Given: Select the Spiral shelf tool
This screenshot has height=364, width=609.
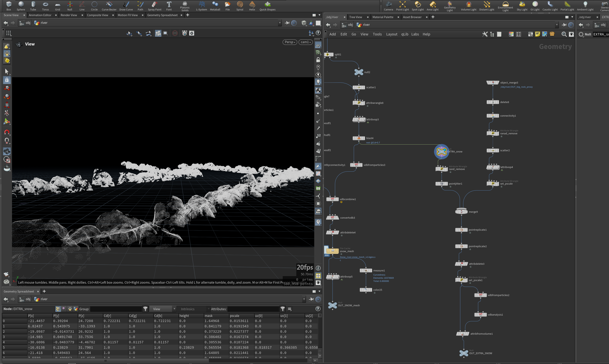Looking at the screenshot, I should point(240,6).
